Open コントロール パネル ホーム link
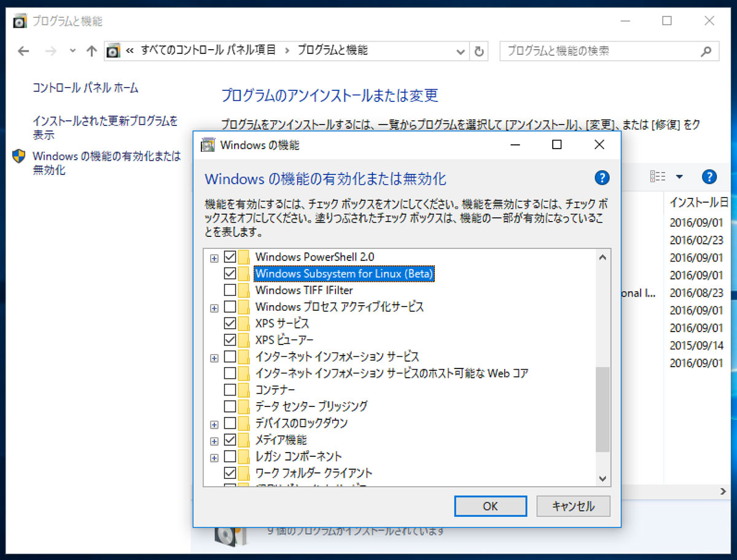The width and height of the screenshot is (737, 560). [x=85, y=88]
